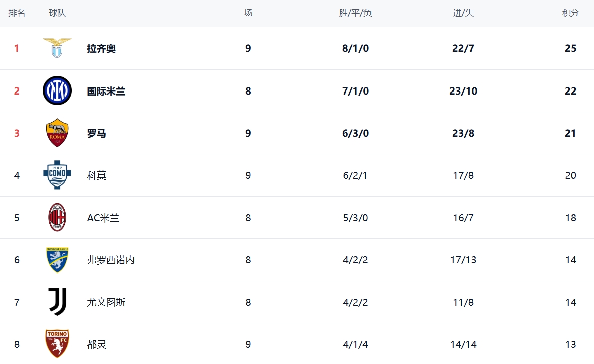
Task: Click the AC Milan oval crest
Action: [57, 218]
